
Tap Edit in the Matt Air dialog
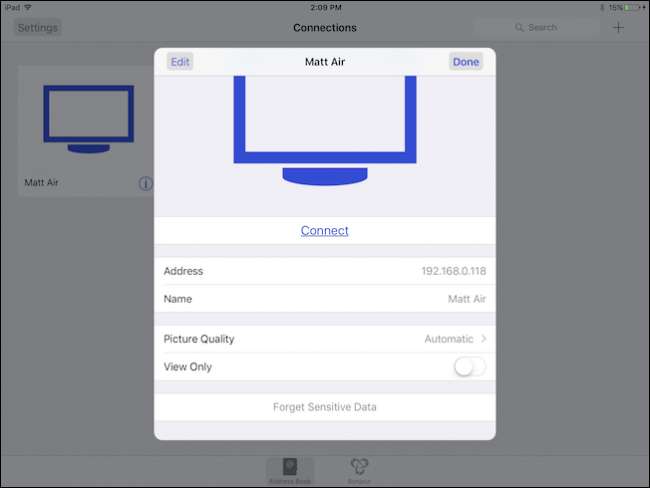(x=180, y=62)
